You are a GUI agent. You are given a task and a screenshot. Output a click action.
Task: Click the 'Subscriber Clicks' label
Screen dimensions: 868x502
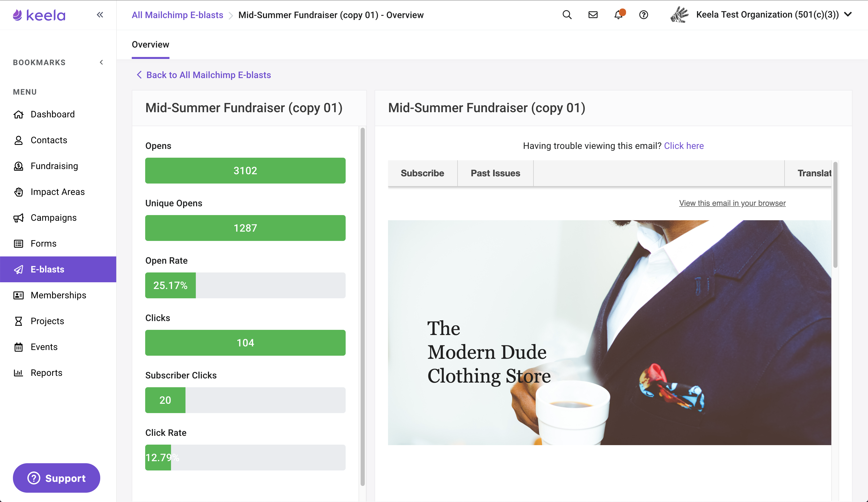(x=181, y=375)
